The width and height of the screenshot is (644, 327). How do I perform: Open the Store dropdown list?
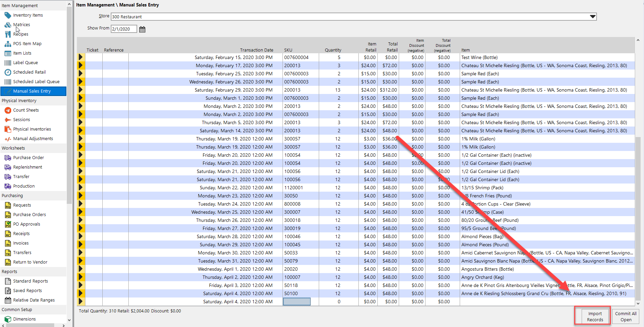coord(593,17)
